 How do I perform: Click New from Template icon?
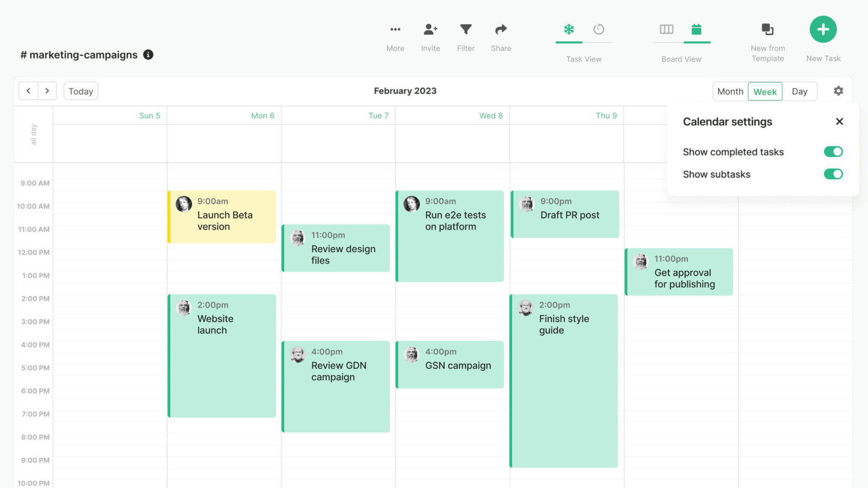click(x=768, y=30)
